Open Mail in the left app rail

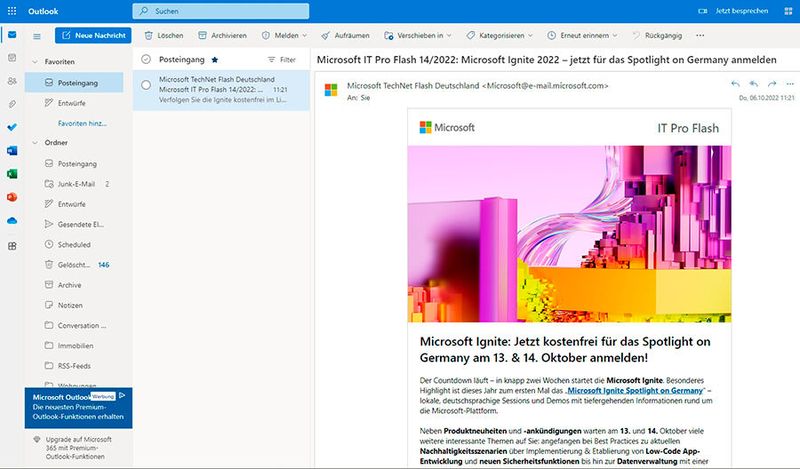tap(12, 35)
